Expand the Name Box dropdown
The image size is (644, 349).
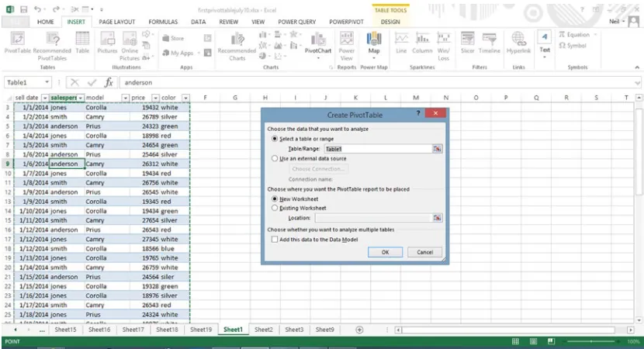click(x=47, y=82)
